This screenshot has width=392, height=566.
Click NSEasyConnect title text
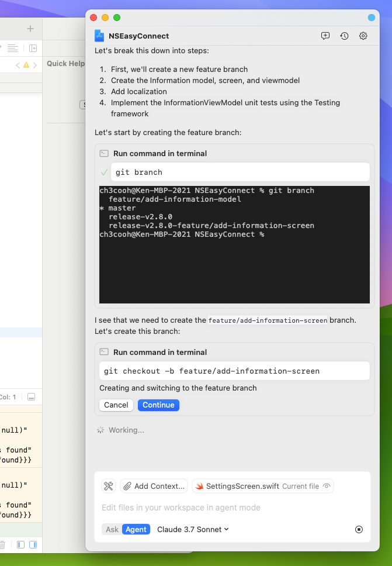pyautogui.click(x=139, y=36)
